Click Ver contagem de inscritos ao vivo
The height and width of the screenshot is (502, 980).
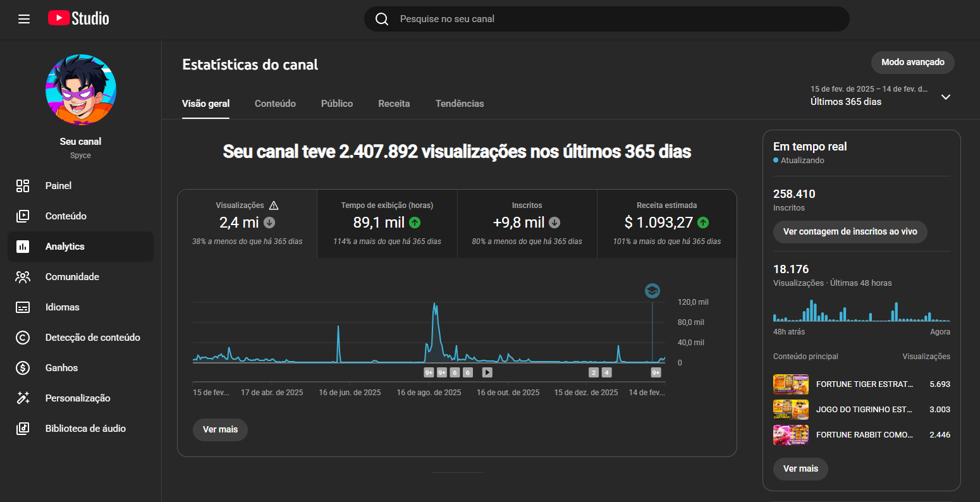(x=850, y=232)
